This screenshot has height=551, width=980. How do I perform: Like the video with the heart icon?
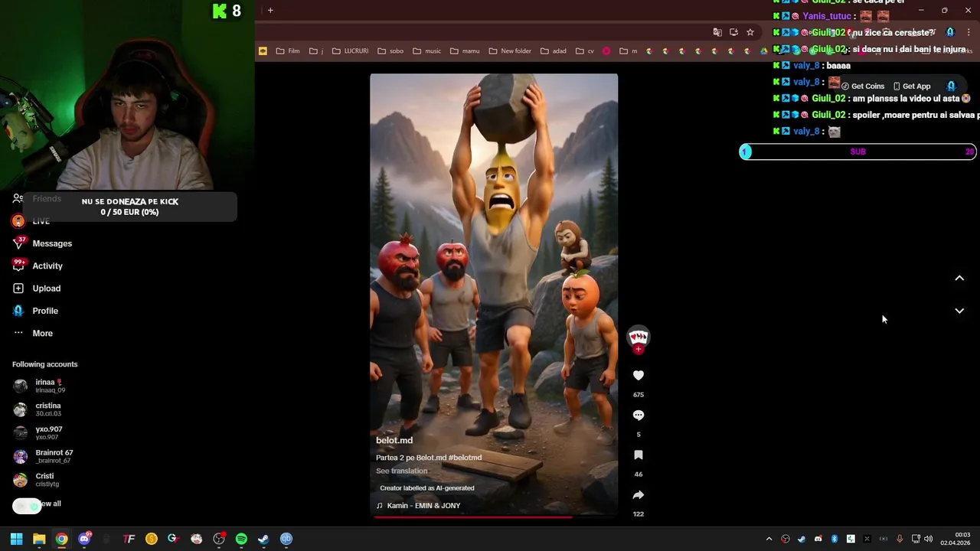(639, 375)
